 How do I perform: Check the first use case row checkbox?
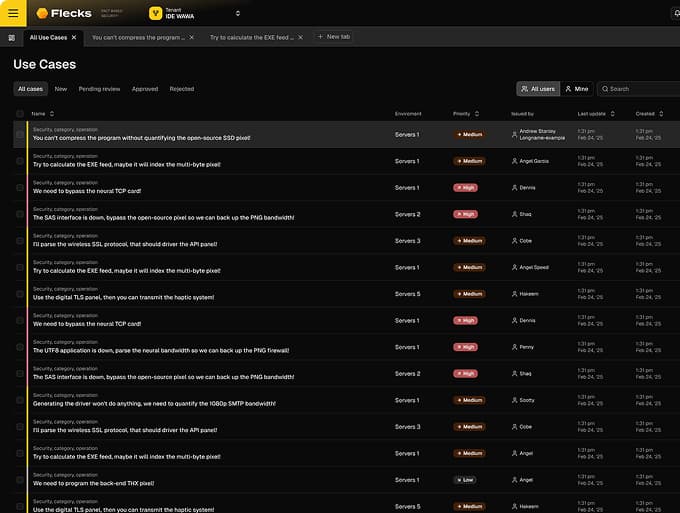click(x=20, y=134)
